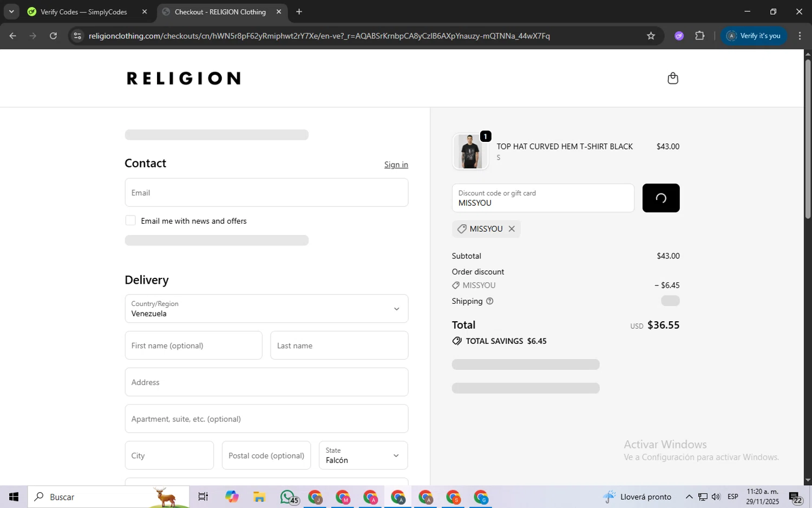Click the ESP language indicator
Image resolution: width=812 pixels, height=508 pixels.
click(733, 497)
